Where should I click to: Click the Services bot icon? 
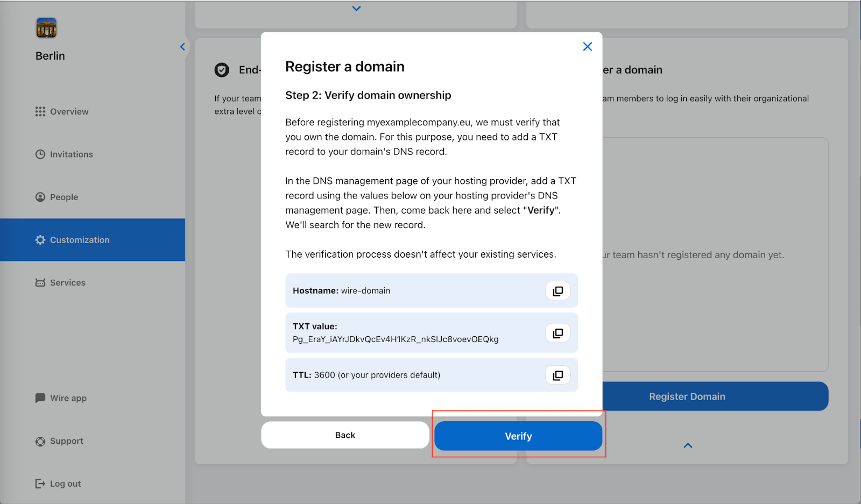[x=40, y=282]
